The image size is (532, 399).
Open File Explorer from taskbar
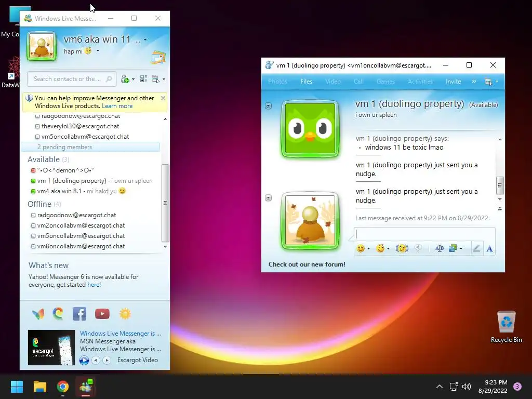(x=39, y=387)
